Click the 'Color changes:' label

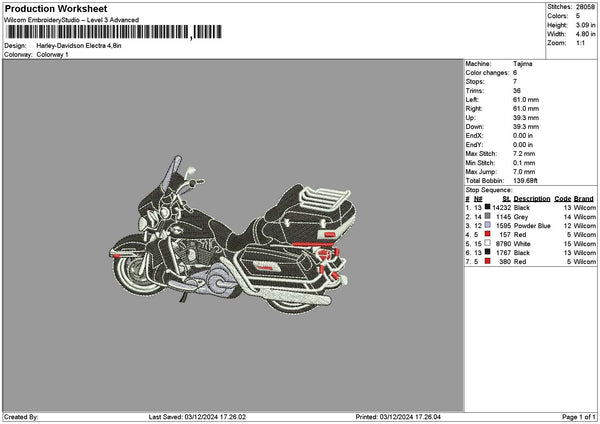(487, 73)
